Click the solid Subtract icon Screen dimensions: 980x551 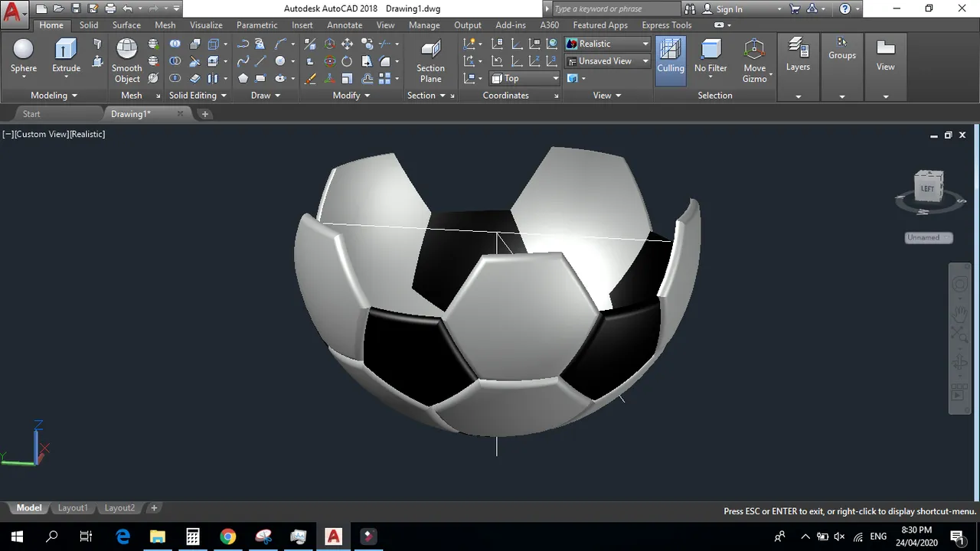coord(175,61)
